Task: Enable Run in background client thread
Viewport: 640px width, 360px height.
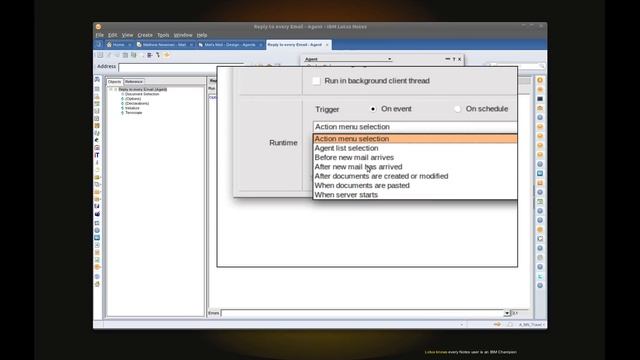Action: 316,81
